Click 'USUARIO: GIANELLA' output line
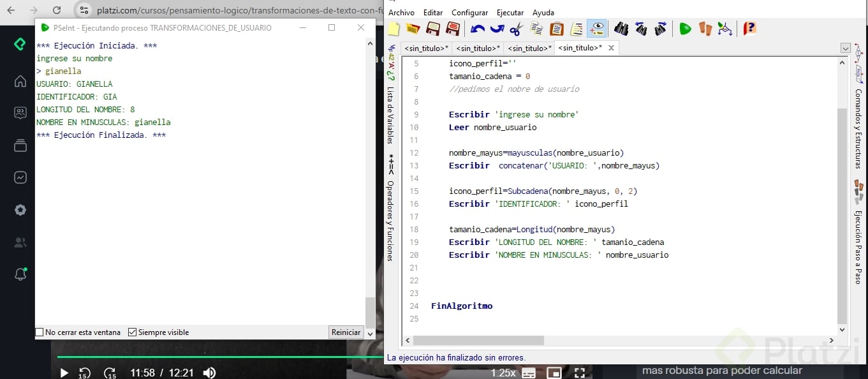Viewport: 868px width, 379px height. (x=75, y=84)
